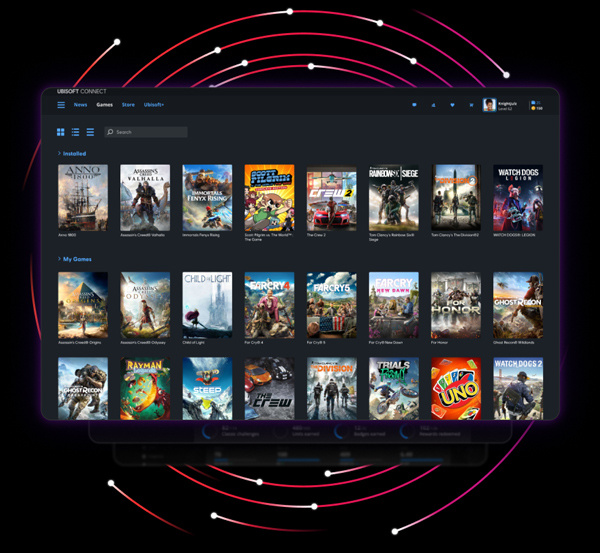Open The Division 2 cover
The height and width of the screenshot is (553, 600).
[x=456, y=197]
